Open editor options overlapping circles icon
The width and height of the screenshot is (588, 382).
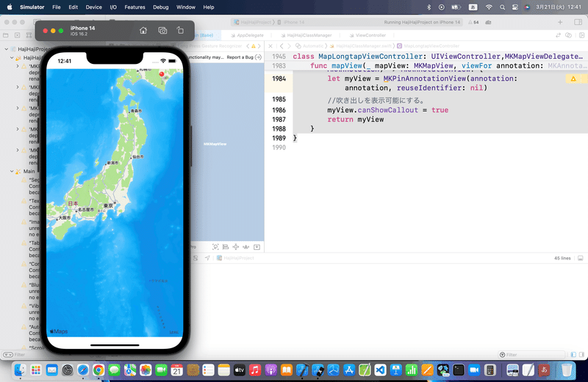tap(568, 35)
